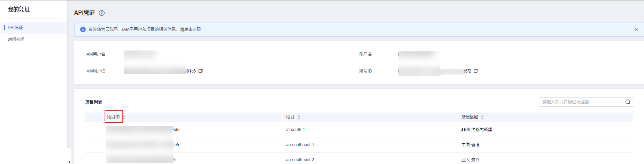644x164 pixels.
Task: Click the 账号ID label
Action: (366, 71)
